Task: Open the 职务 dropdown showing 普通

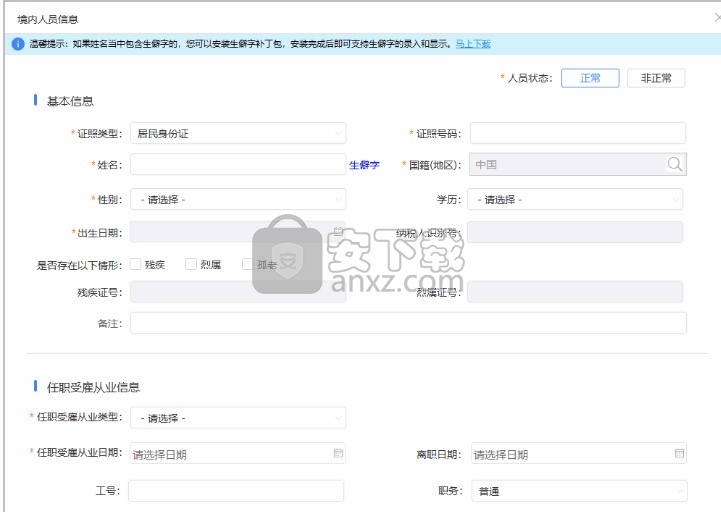Action: coord(579,491)
